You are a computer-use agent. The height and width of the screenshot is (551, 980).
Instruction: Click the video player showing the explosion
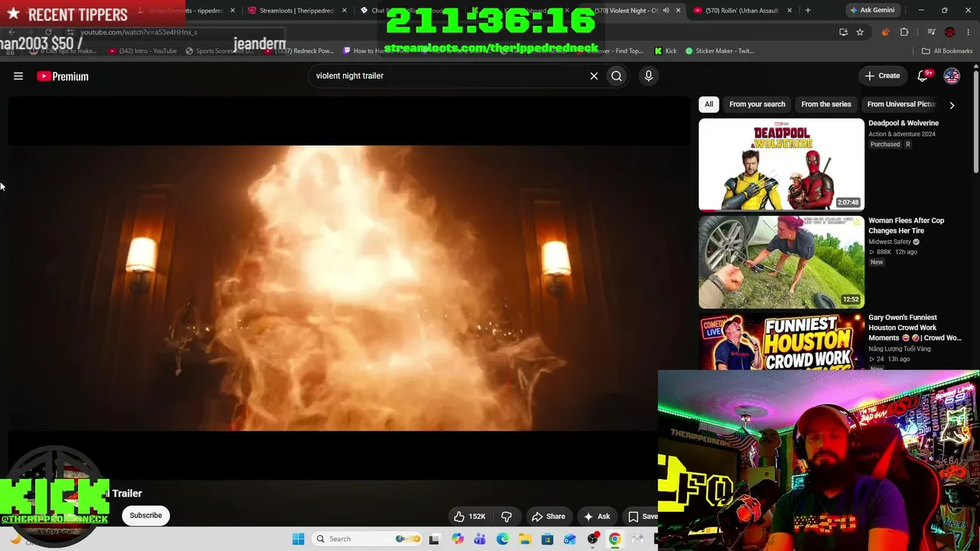(348, 288)
